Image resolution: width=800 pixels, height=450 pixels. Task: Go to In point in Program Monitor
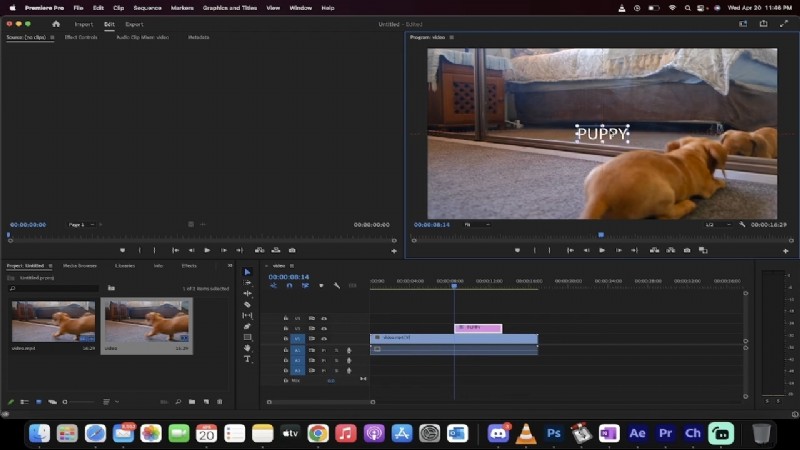(x=570, y=251)
